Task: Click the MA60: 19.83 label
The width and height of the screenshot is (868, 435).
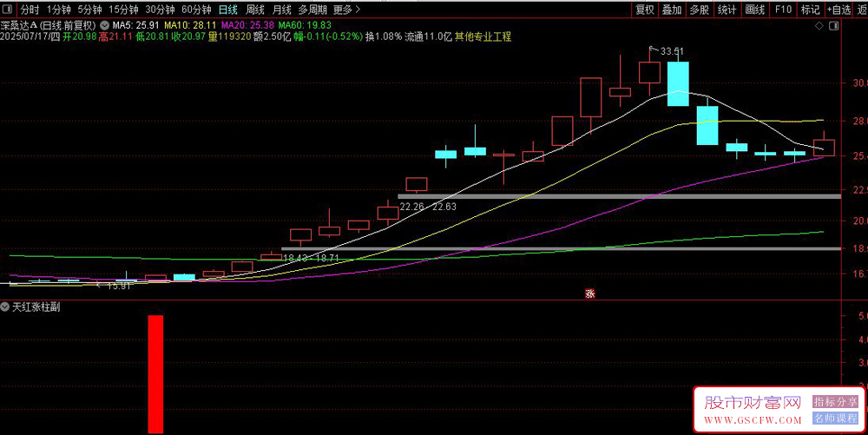Action: point(305,25)
